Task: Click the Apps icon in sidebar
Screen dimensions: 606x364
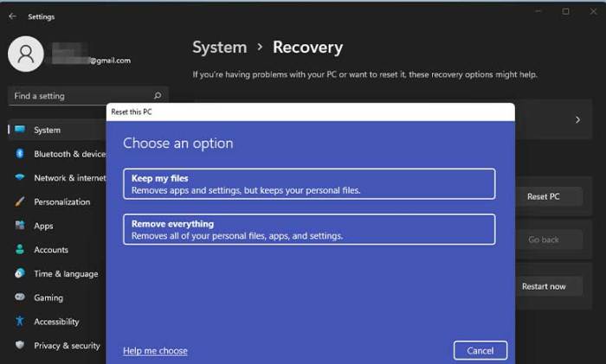Action: [20, 225]
